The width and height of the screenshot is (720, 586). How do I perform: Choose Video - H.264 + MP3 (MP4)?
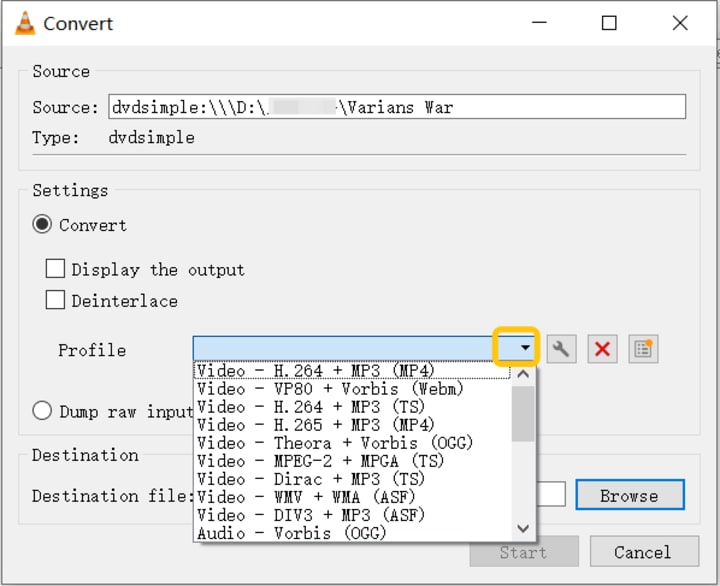click(x=352, y=371)
